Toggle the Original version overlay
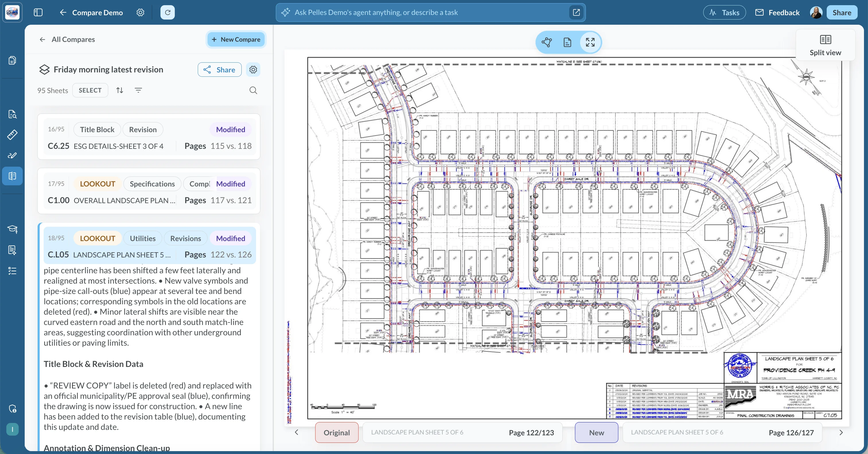The width and height of the screenshot is (868, 454). pyautogui.click(x=337, y=432)
